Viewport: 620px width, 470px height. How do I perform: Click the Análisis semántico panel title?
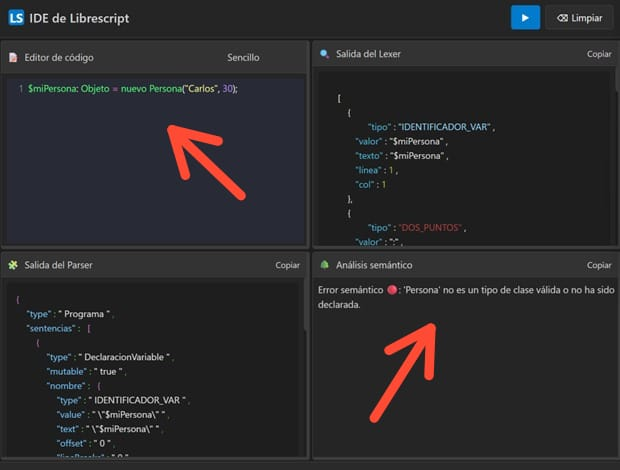pos(374,265)
